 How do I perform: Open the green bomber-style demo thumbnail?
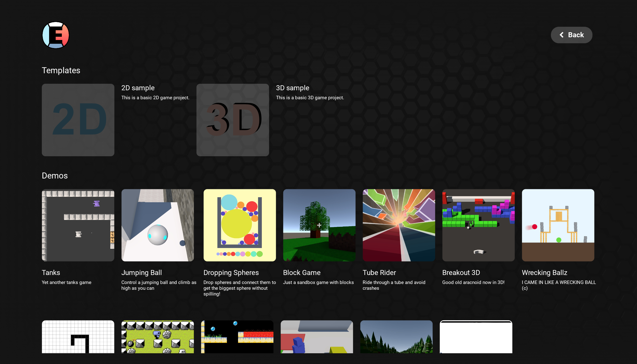click(x=157, y=336)
